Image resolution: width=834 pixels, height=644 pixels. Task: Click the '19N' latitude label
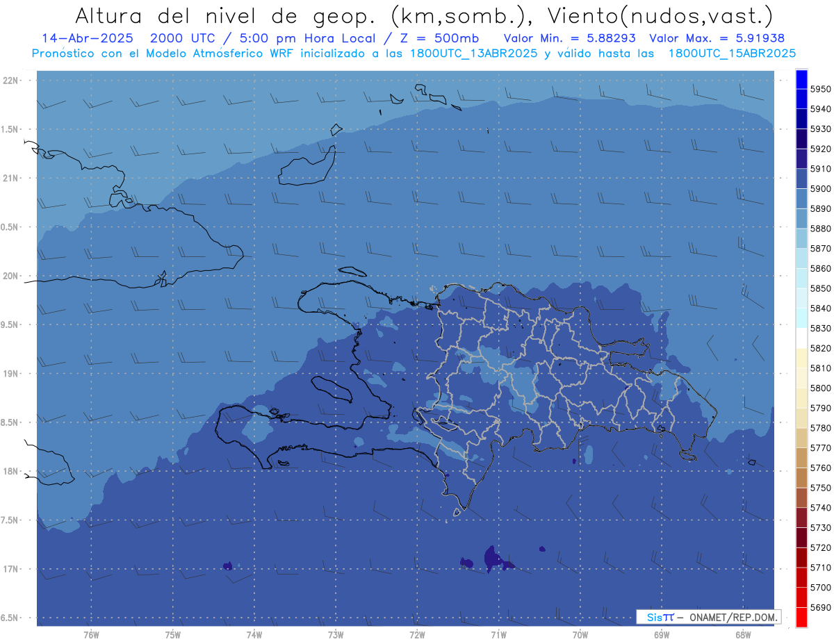(12, 373)
